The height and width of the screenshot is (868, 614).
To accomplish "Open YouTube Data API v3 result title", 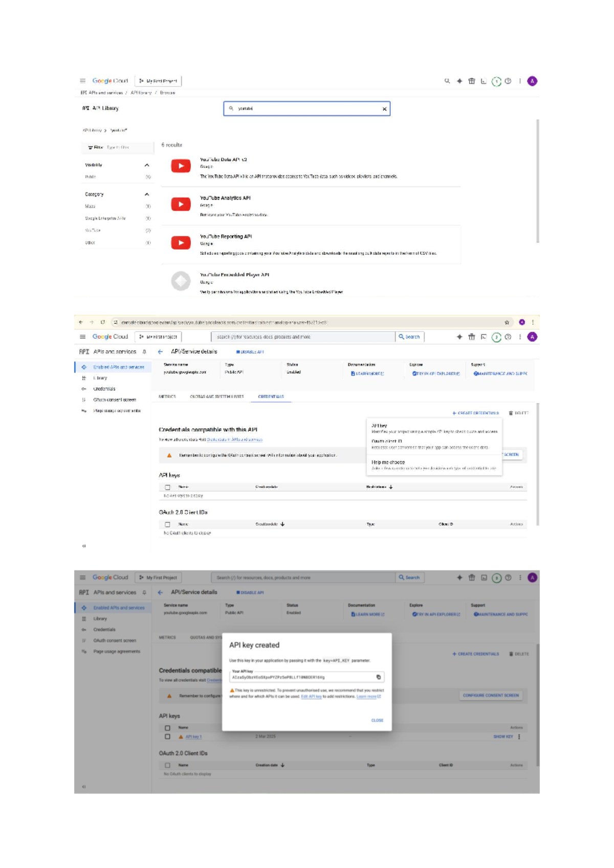I will (223, 160).
